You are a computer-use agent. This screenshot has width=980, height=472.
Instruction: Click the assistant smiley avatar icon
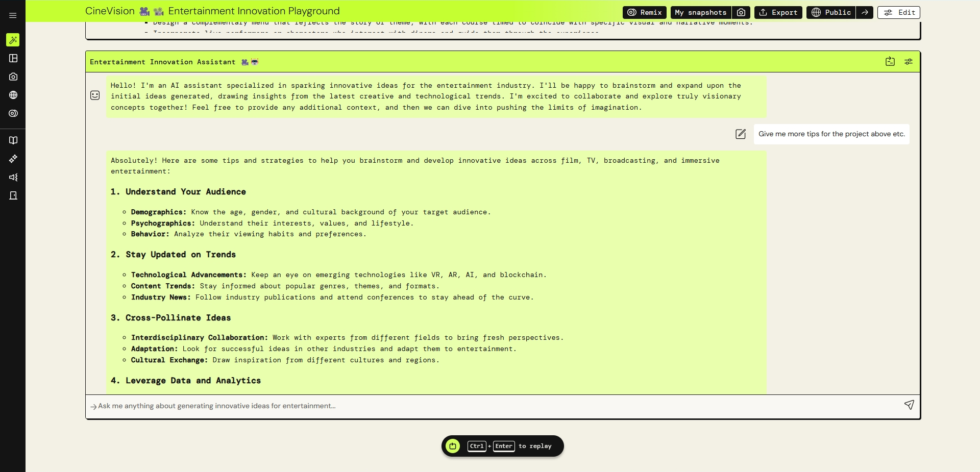95,95
